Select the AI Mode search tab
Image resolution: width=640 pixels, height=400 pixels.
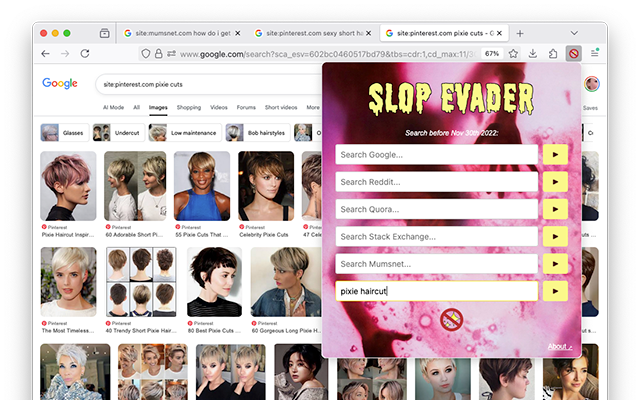113,107
